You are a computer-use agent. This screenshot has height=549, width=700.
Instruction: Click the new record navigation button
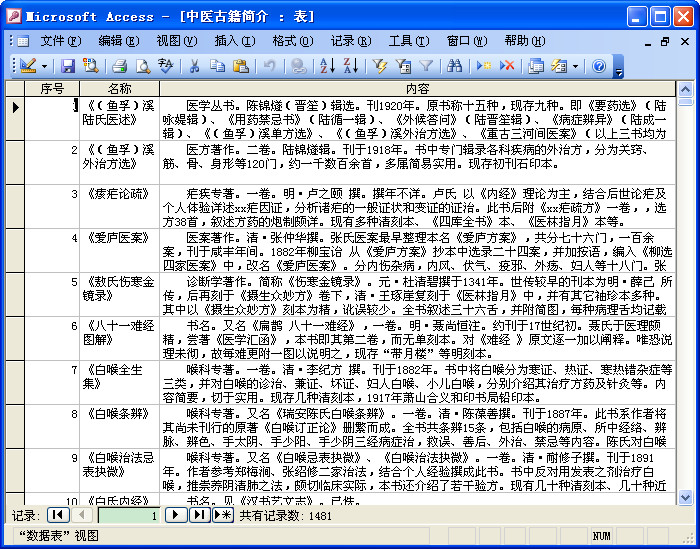pos(223,515)
